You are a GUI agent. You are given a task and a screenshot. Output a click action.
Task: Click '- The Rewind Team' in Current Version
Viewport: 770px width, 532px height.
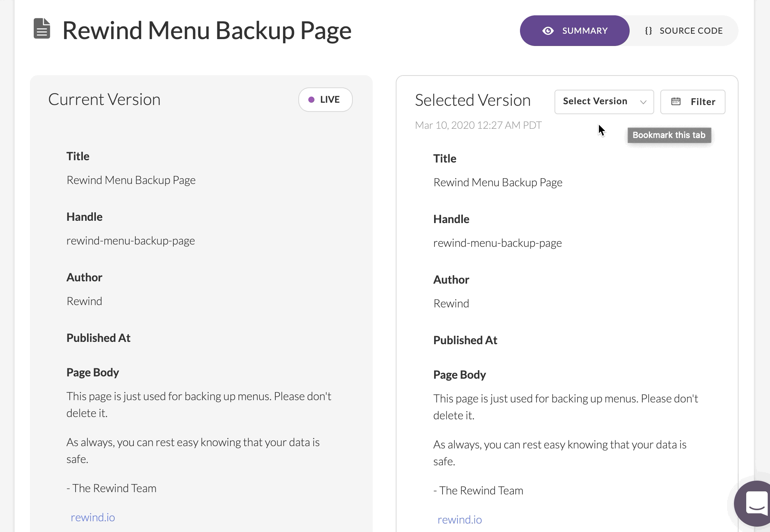click(x=112, y=488)
